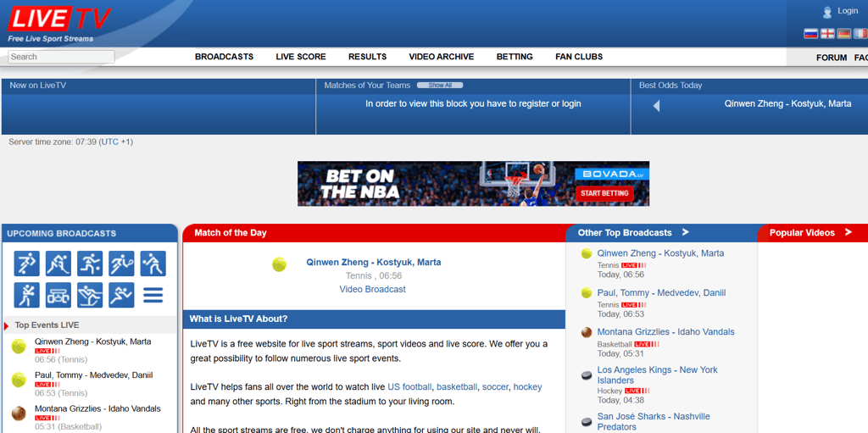Follow the US football link
The height and width of the screenshot is (433, 868).
point(409,387)
